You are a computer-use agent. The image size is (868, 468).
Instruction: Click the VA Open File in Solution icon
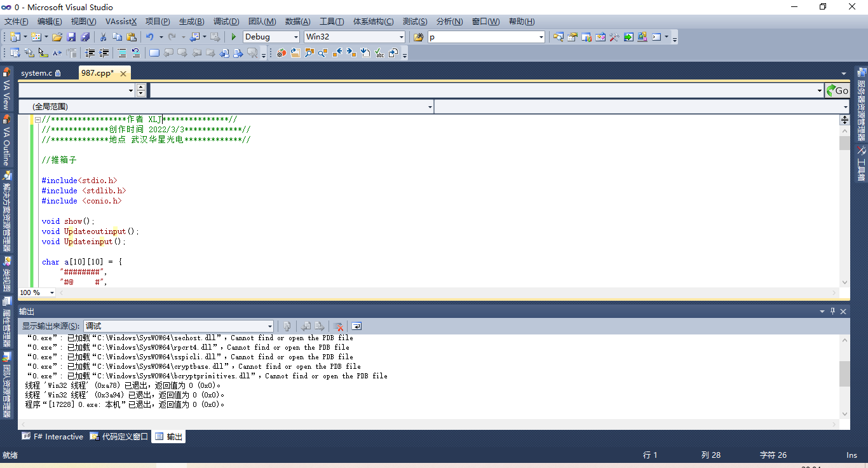click(x=295, y=53)
